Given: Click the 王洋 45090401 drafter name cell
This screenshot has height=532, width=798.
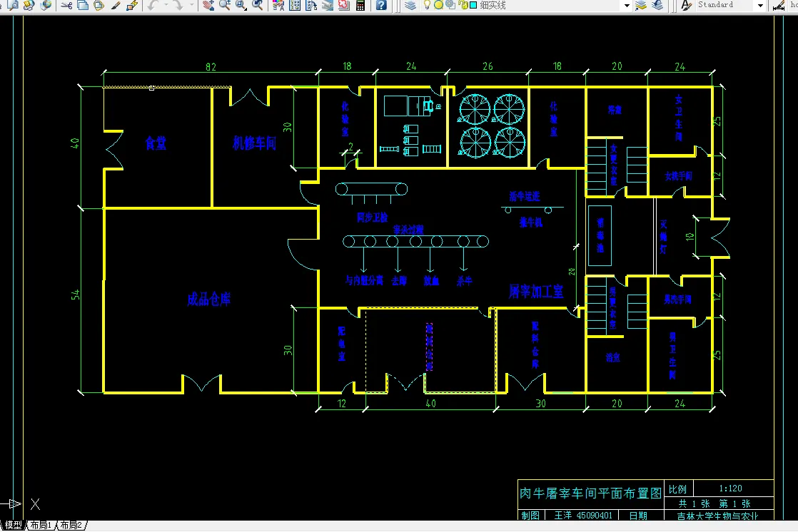Looking at the screenshot, I should click(583, 515).
